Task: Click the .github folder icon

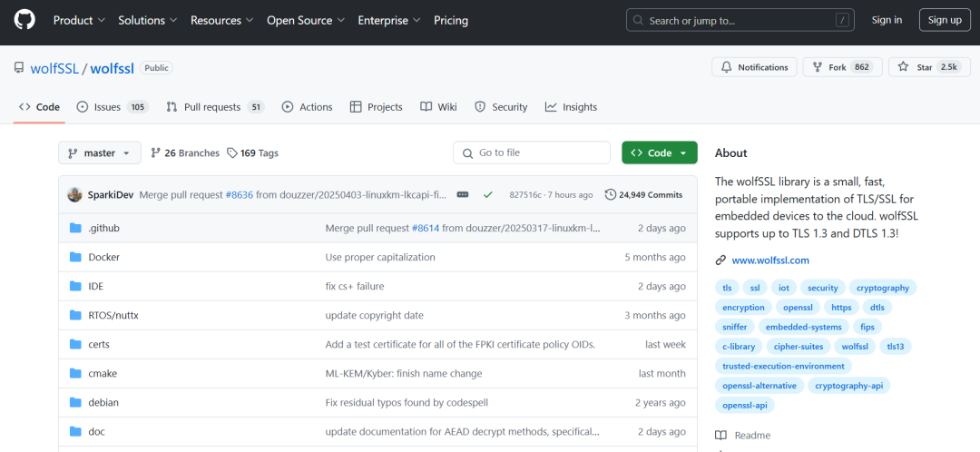Action: (75, 228)
